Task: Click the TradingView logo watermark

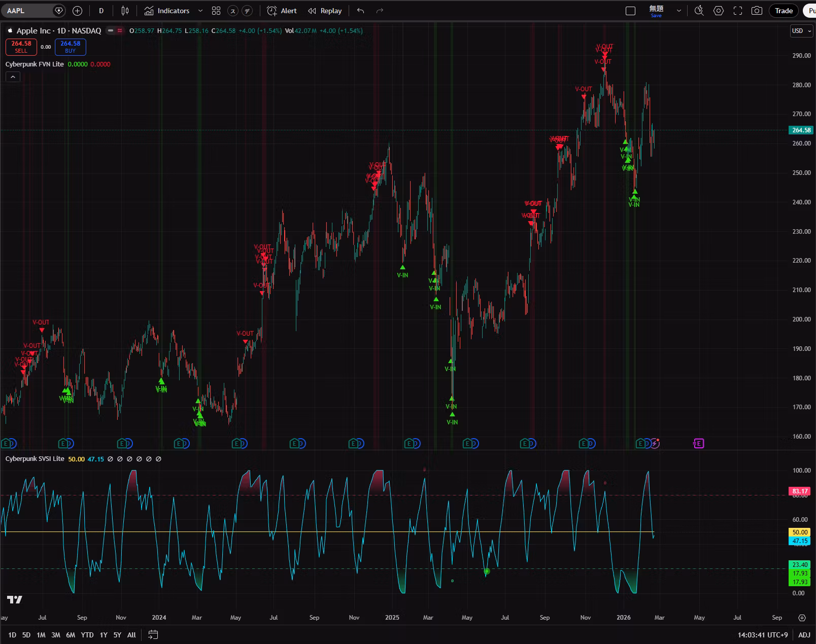Action: click(15, 600)
